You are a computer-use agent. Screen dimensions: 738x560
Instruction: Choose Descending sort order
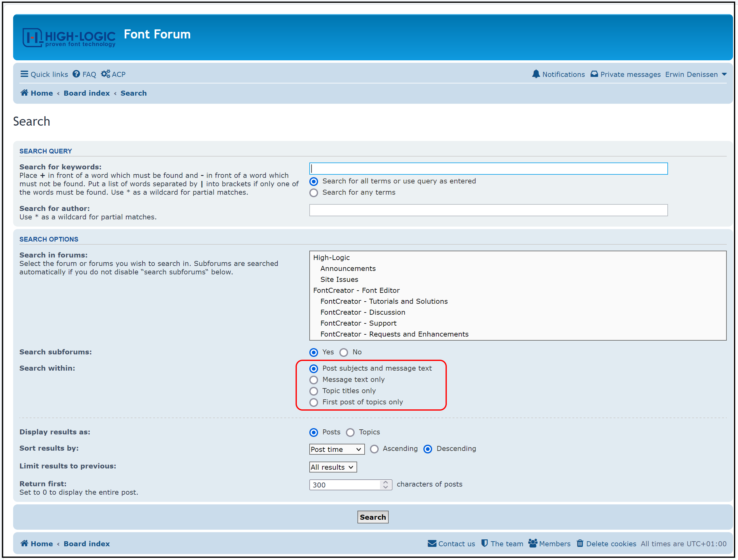click(x=428, y=449)
